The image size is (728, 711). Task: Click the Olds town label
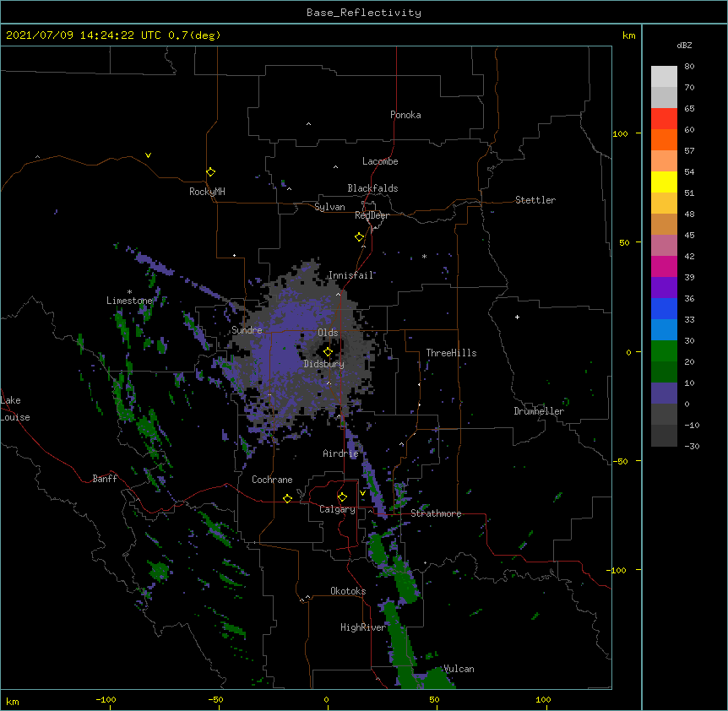tap(328, 333)
